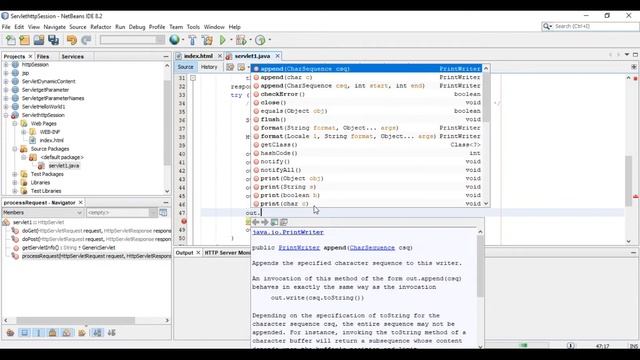Open the Source menu
640x360 pixels.
78,27
